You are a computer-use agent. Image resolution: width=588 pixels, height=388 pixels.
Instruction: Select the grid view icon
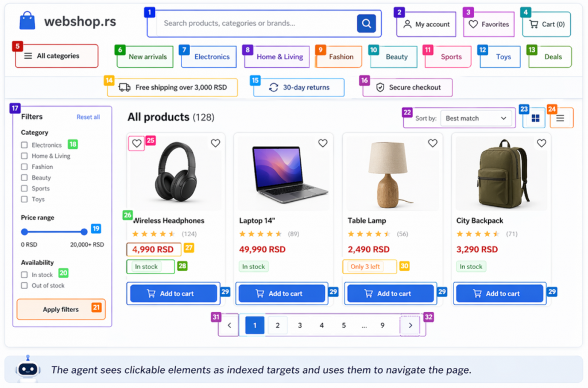coord(535,118)
